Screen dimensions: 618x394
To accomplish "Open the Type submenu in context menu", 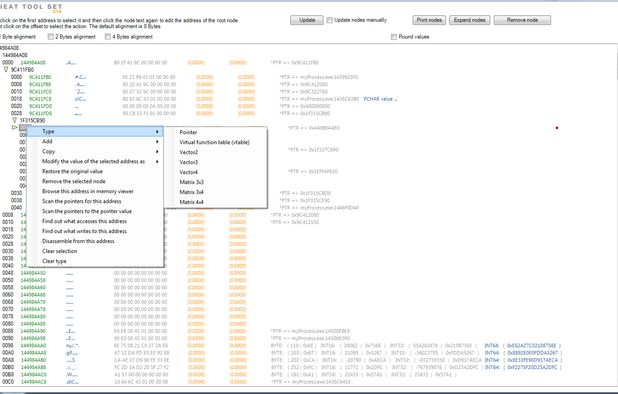I will pyautogui.click(x=95, y=132).
